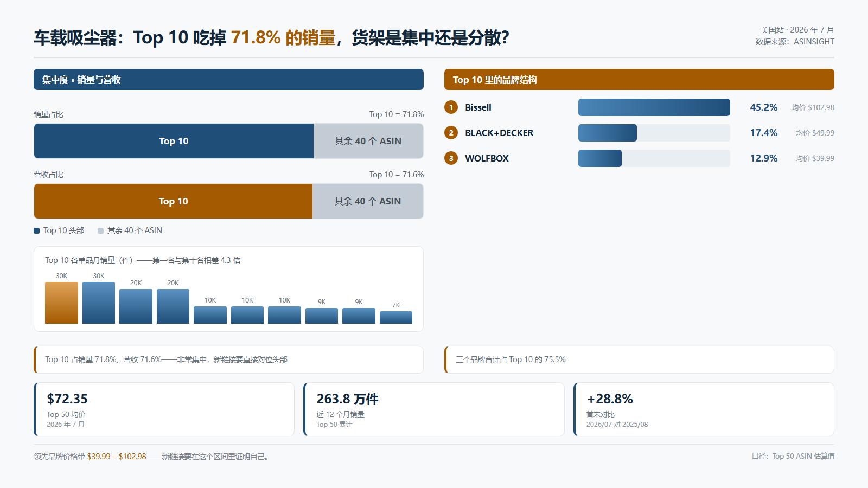Click the rank 3 badge beside WOLFBOX

pyautogui.click(x=451, y=158)
